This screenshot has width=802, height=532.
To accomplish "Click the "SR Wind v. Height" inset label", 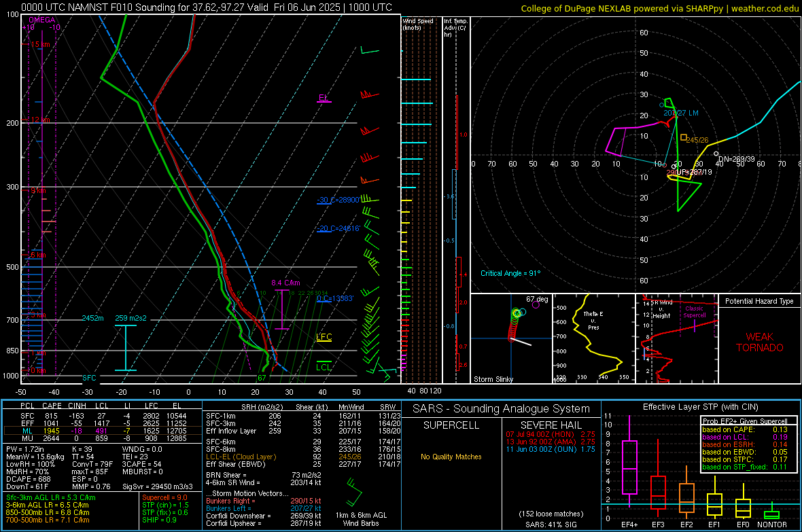I will click(x=662, y=309).
